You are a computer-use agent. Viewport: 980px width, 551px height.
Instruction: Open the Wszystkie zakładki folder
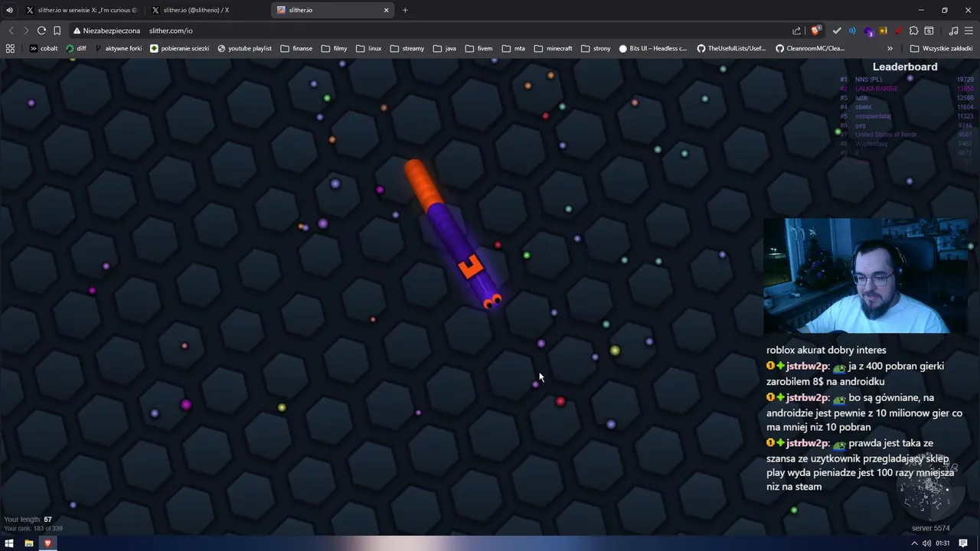pyautogui.click(x=941, y=48)
